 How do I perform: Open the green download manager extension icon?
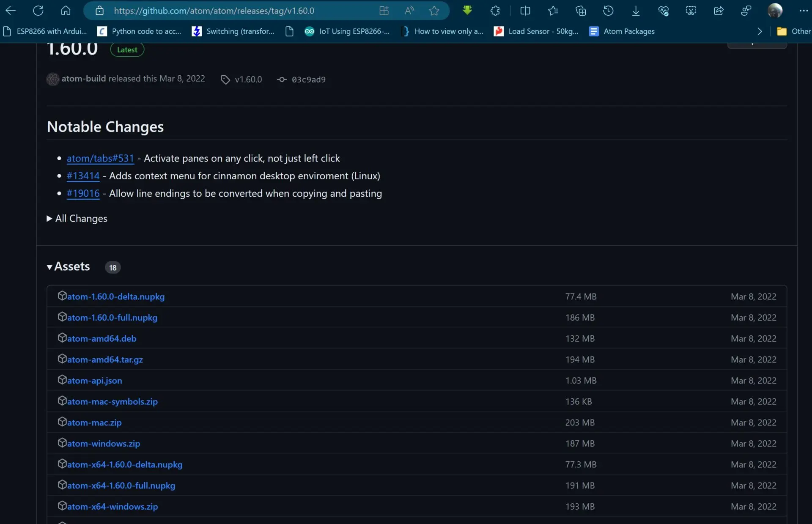(x=467, y=11)
